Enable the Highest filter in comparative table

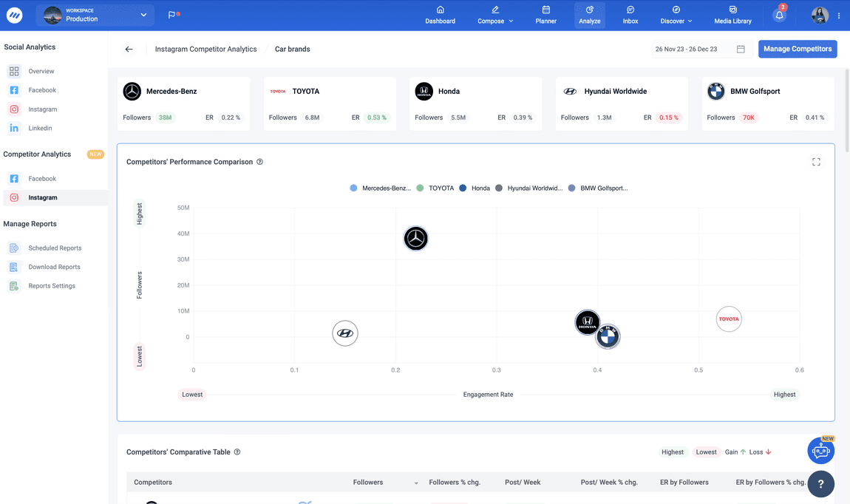click(x=672, y=452)
